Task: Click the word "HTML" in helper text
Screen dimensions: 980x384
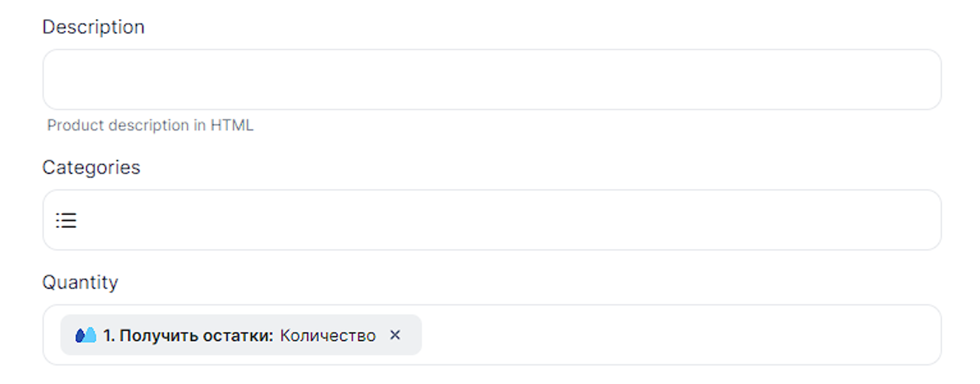Action: click(232, 125)
